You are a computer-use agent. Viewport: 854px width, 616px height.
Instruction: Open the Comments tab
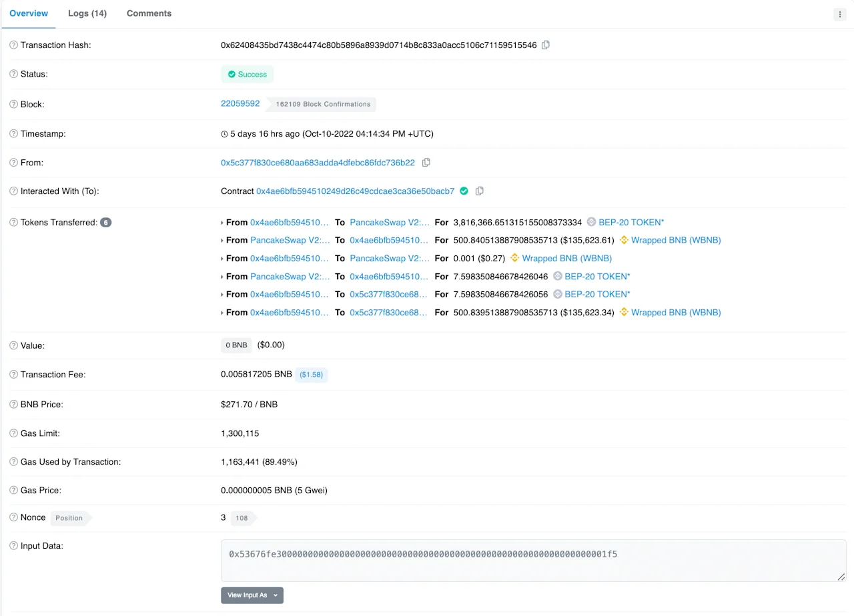pos(149,13)
